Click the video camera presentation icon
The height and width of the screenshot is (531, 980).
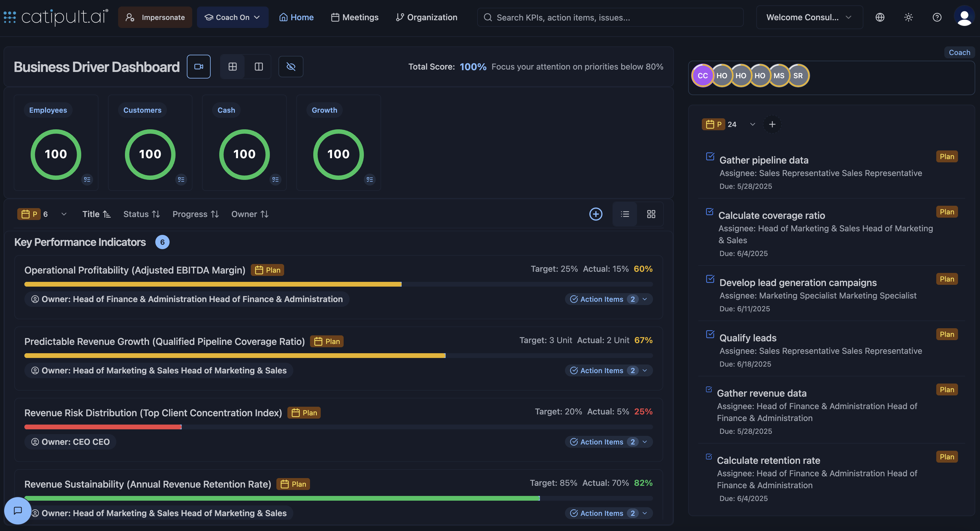click(x=198, y=67)
